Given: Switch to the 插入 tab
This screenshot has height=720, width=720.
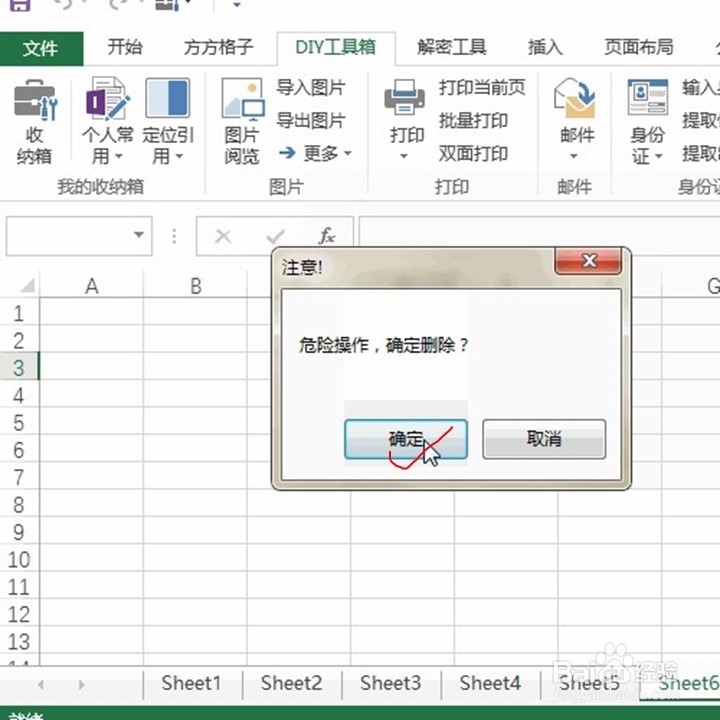Looking at the screenshot, I should (x=545, y=47).
